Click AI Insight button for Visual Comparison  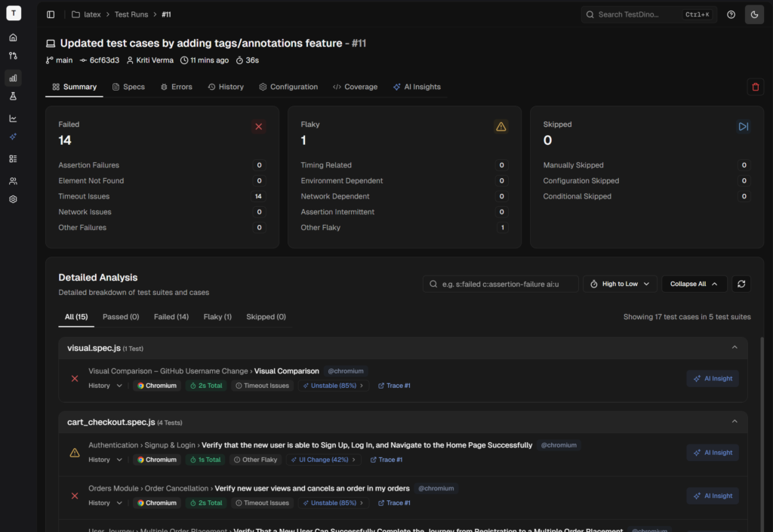click(712, 379)
